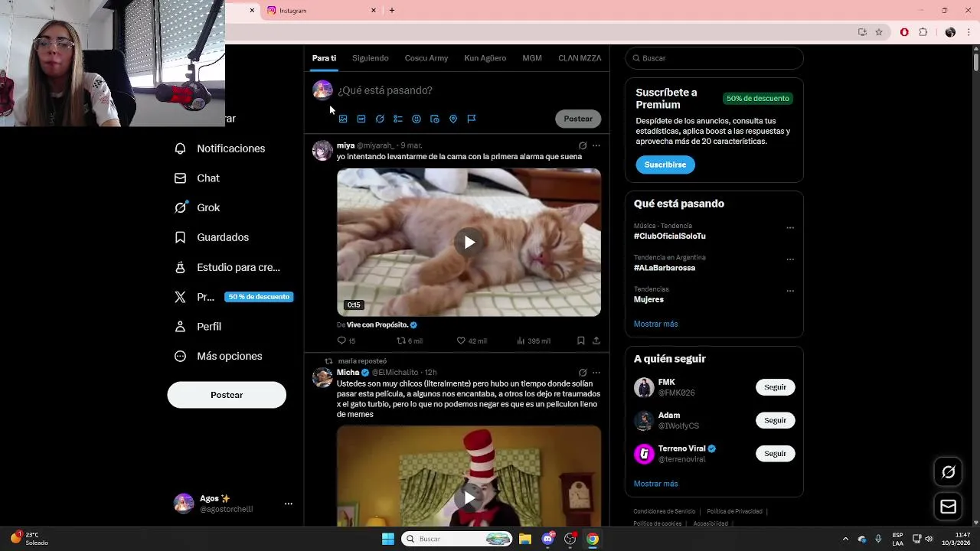Open the Chrome three-dot menu

point(969,32)
